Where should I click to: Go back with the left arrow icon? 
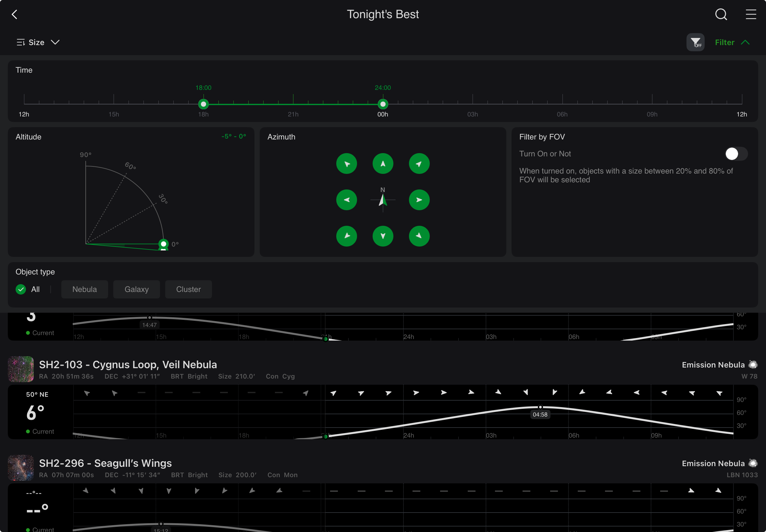click(14, 14)
